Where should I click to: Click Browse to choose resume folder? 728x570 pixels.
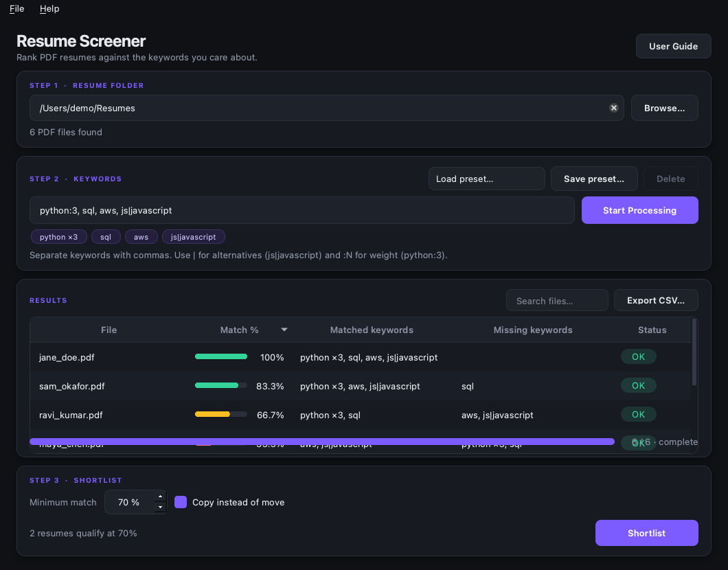click(x=664, y=108)
